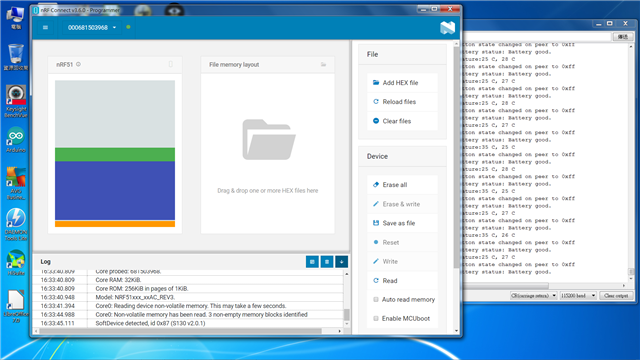Image resolution: width=640 pixels, height=360 pixels.
Task: Open the Computer desktop icon
Action: (16, 18)
